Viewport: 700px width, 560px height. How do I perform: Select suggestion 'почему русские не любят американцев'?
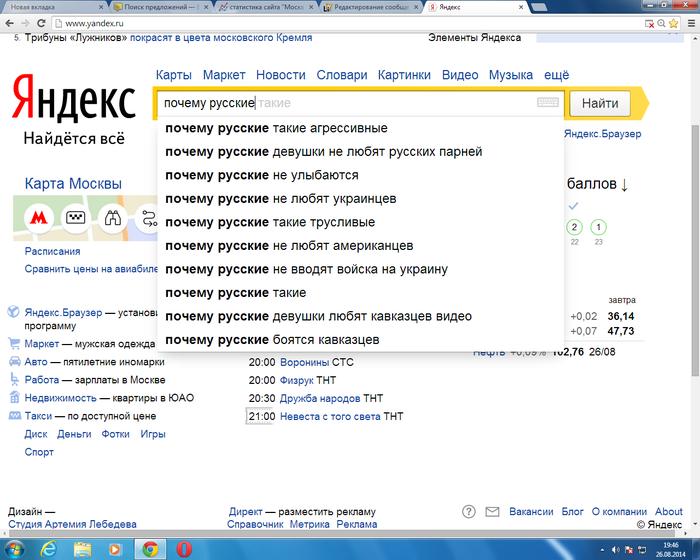click(360, 246)
